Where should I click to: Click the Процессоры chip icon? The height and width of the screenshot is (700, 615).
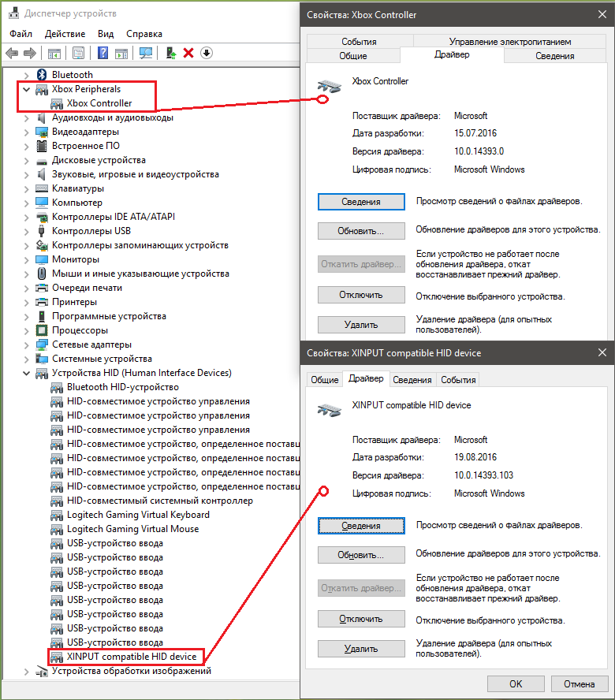pyautogui.click(x=42, y=330)
